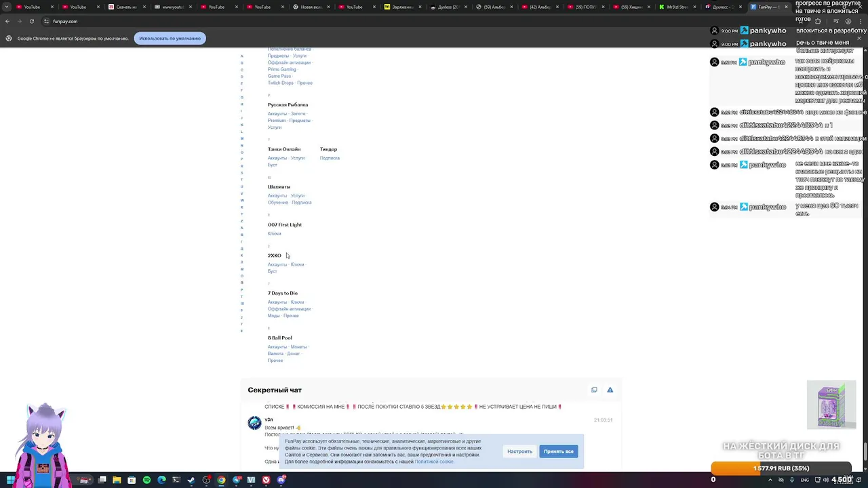Open the Заряженные browser tab
The image size is (868, 488).
[x=402, y=7]
